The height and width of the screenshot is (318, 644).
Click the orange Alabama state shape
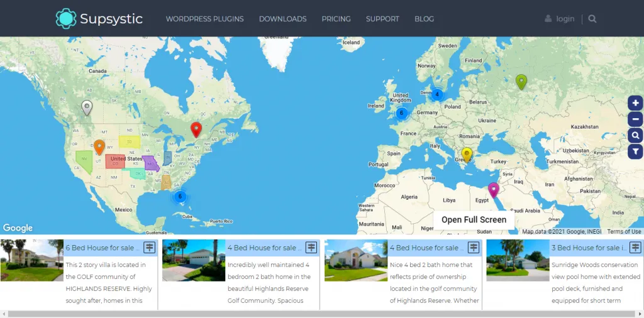point(166,183)
